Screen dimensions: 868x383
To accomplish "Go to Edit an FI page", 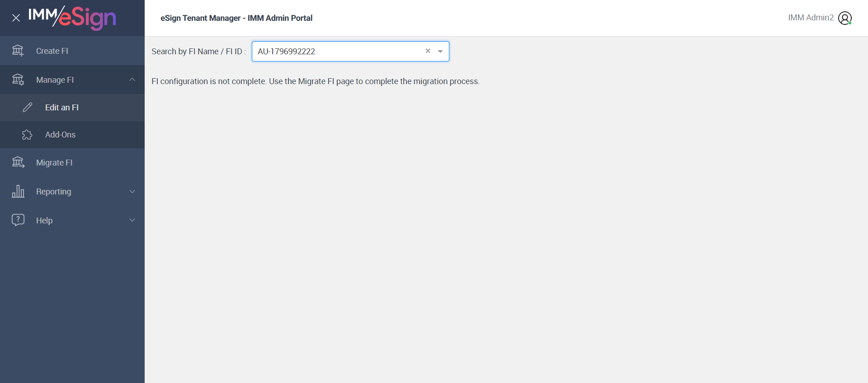I will [x=72, y=108].
